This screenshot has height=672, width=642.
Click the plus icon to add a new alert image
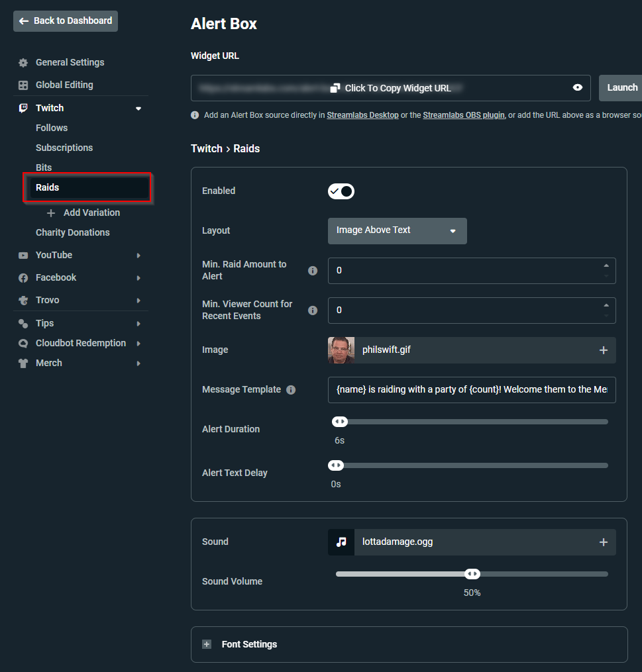(x=603, y=349)
